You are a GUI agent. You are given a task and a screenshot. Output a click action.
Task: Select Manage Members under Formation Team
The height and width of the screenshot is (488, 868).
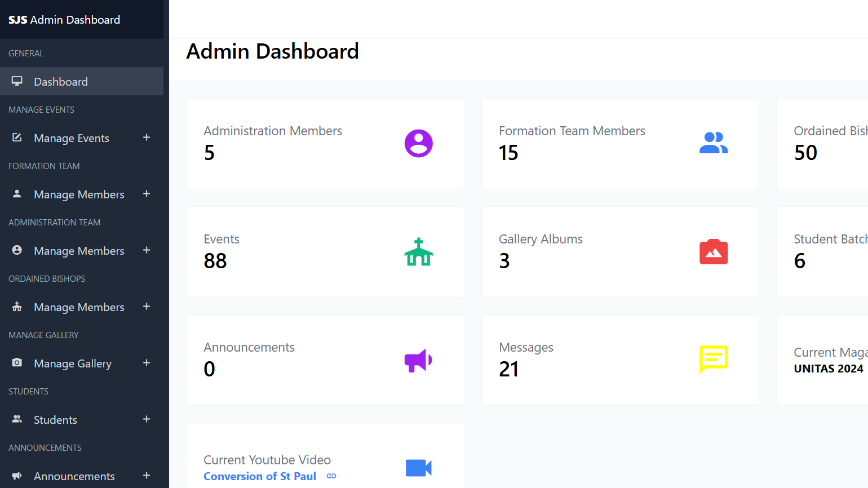click(x=82, y=194)
